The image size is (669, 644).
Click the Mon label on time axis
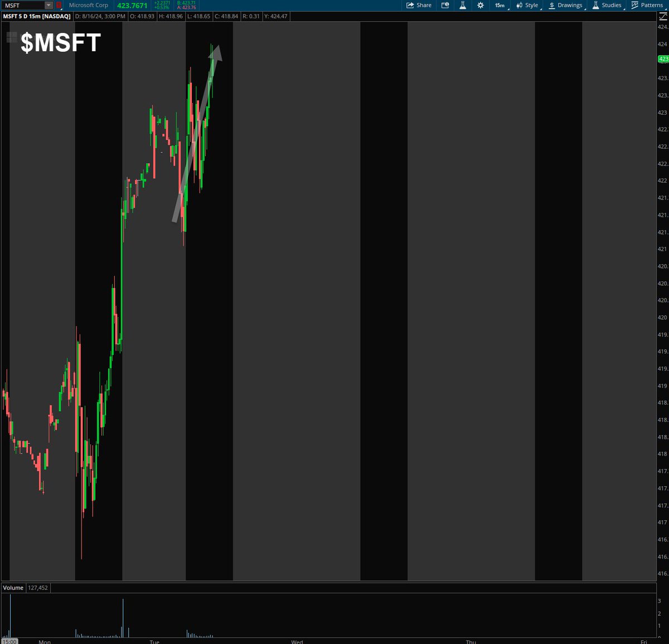coord(45,642)
